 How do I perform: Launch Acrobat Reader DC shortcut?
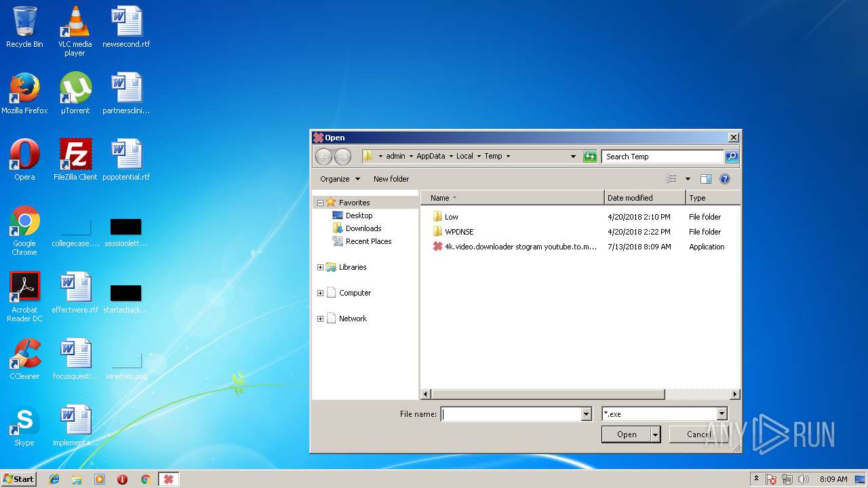coord(24,297)
